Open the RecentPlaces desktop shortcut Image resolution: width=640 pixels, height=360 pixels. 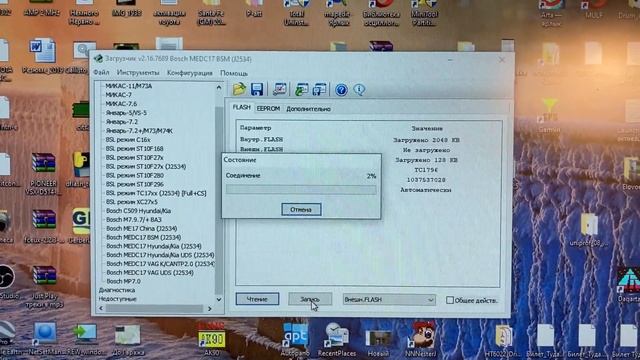(x=337, y=340)
